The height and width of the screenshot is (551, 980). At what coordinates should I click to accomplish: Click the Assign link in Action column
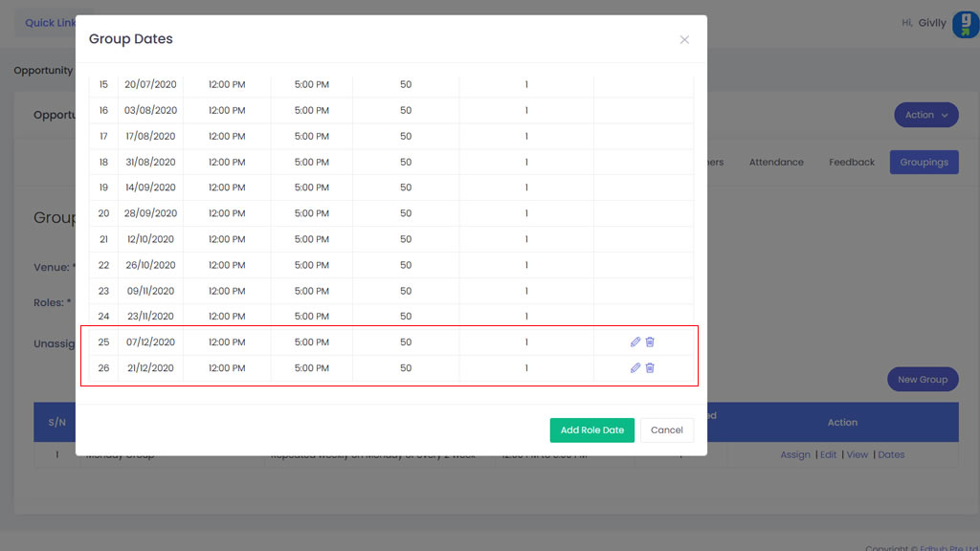click(x=795, y=455)
